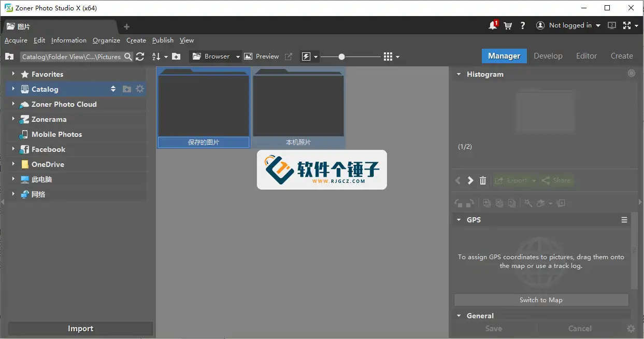
Task: Click the Switch to Map button
Action: (541, 300)
